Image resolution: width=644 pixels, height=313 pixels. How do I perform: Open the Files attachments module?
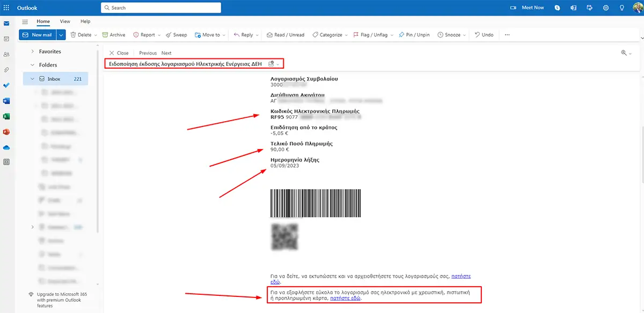(x=6, y=70)
